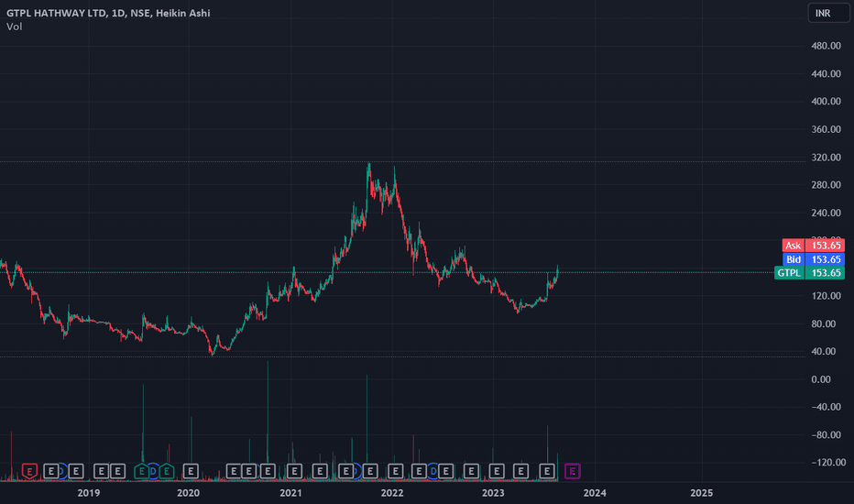The height and width of the screenshot is (504, 854).
Task: Click the blue Bid 153.65 price label
Action: point(813,259)
